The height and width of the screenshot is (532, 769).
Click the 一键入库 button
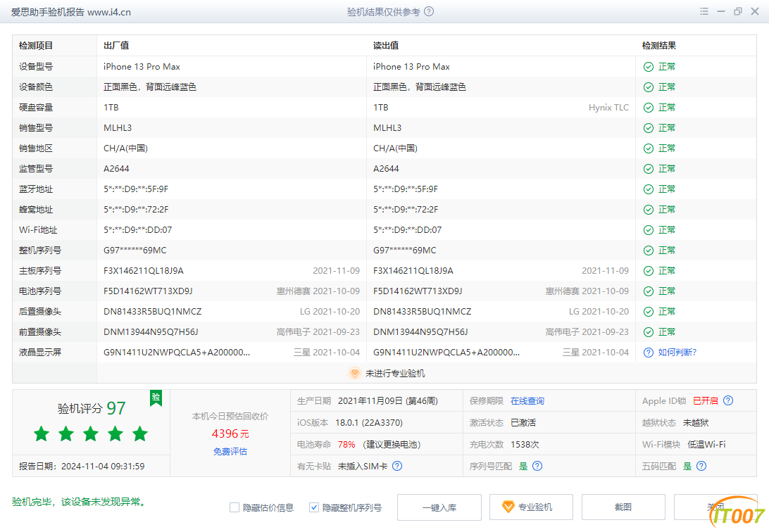click(x=439, y=507)
